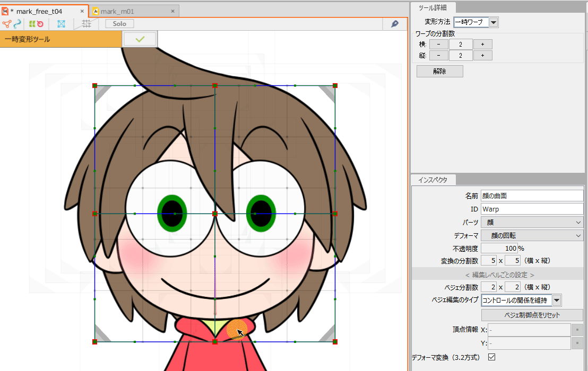Image resolution: width=588 pixels, height=371 pixels.
Task: Increase horizontal (横) warp division with plus
Action: (x=482, y=45)
